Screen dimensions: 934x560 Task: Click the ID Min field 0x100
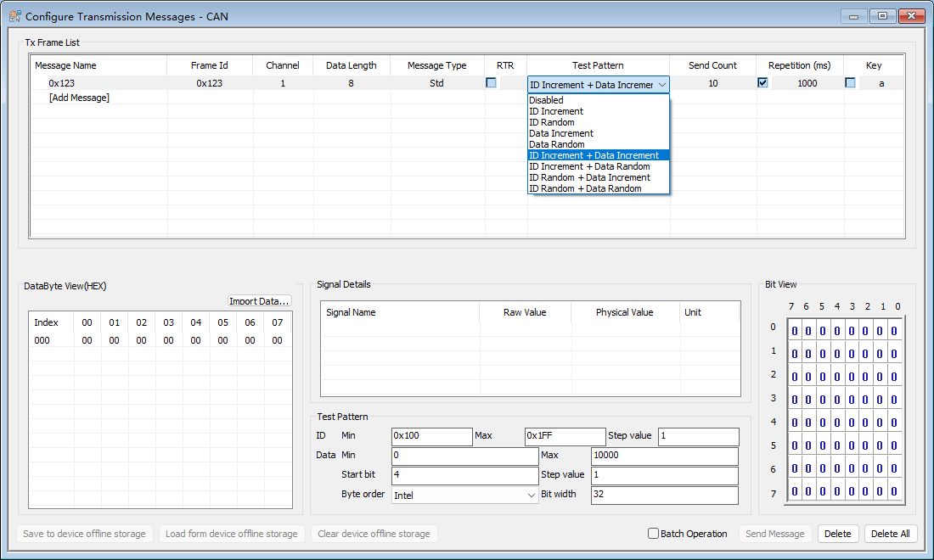(432, 436)
